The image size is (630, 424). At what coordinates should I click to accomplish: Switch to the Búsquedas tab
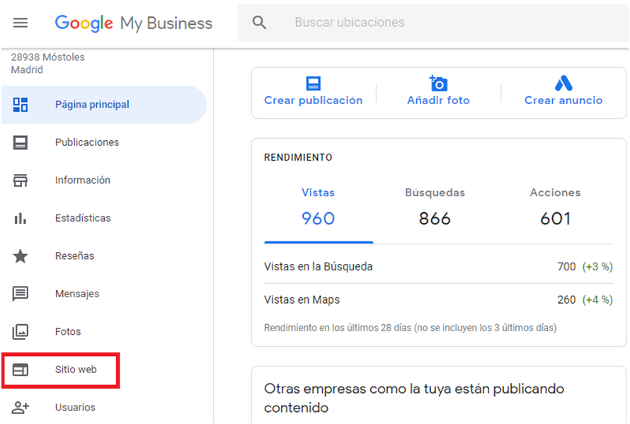(x=435, y=193)
